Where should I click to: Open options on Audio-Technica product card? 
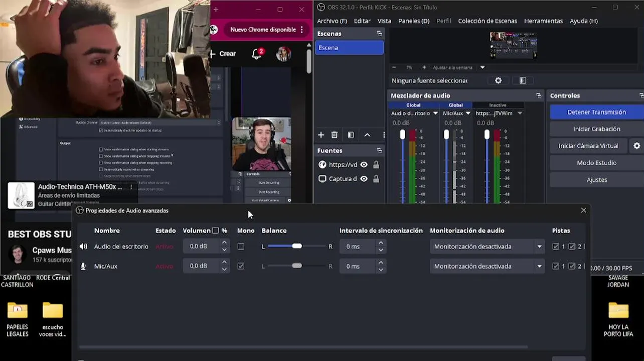(x=131, y=187)
